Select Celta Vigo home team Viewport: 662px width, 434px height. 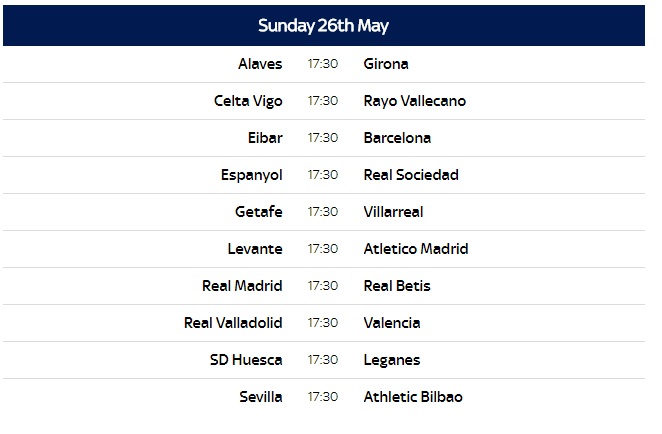pyautogui.click(x=248, y=101)
